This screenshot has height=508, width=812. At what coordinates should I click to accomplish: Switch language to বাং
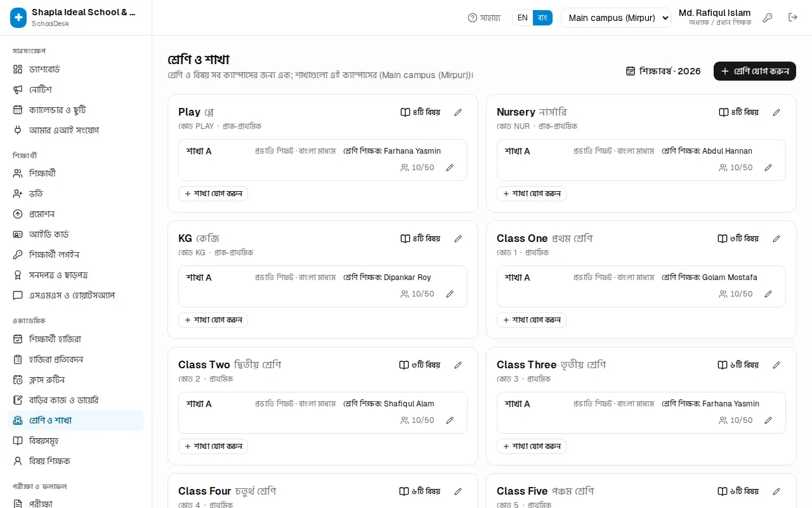tap(542, 18)
